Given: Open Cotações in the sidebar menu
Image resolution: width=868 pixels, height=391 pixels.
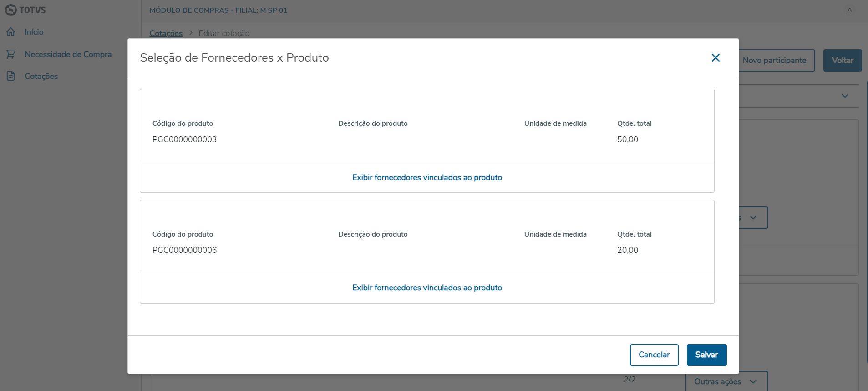Looking at the screenshot, I should click(41, 76).
